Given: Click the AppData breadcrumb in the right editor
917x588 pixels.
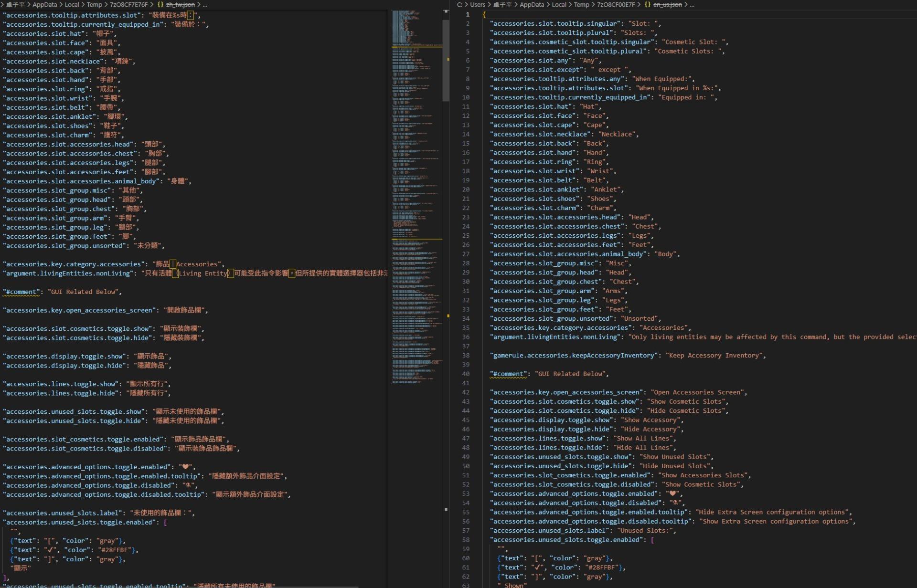Looking at the screenshot, I should 532,5.
